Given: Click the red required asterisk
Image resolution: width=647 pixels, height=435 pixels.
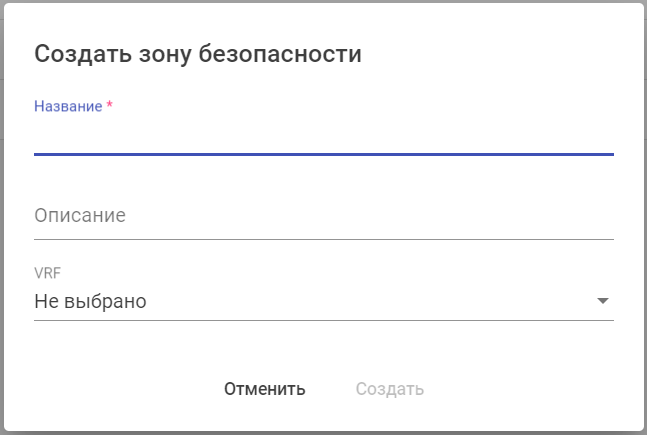Looking at the screenshot, I should coord(109,106).
